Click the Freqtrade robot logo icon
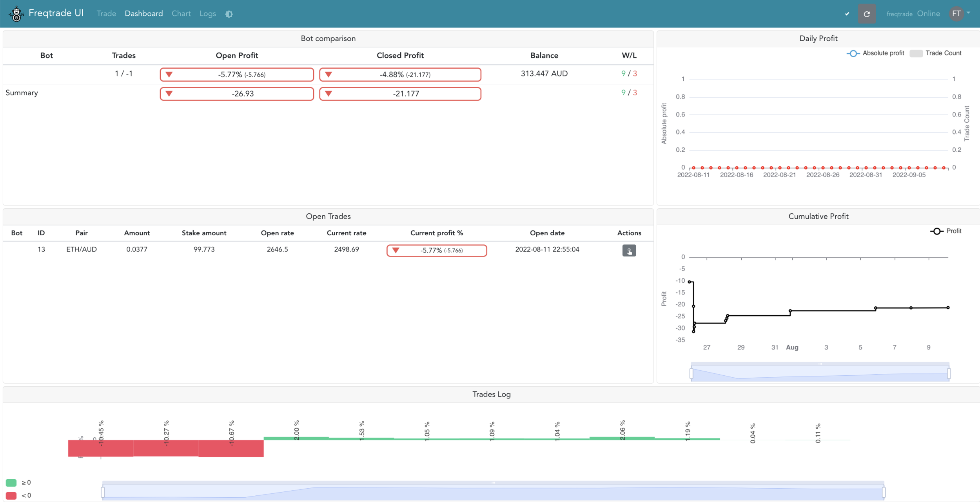The height and width of the screenshot is (502, 980). (16, 14)
